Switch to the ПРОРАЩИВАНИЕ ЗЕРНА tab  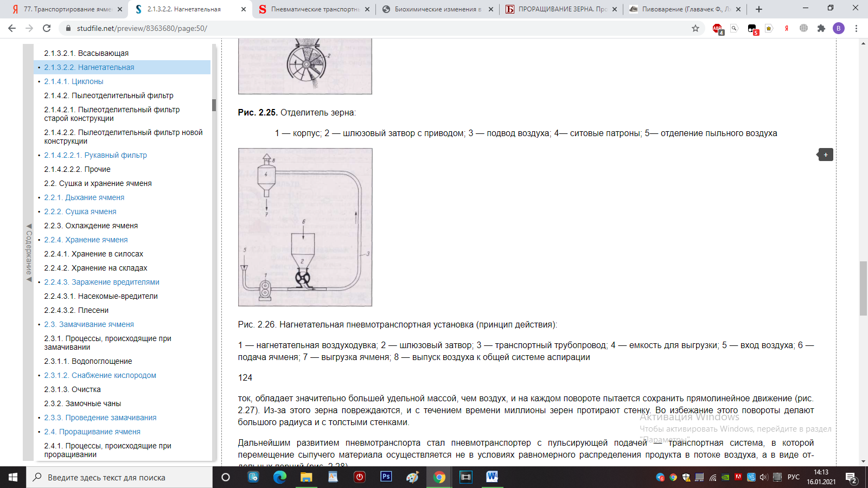(x=561, y=9)
